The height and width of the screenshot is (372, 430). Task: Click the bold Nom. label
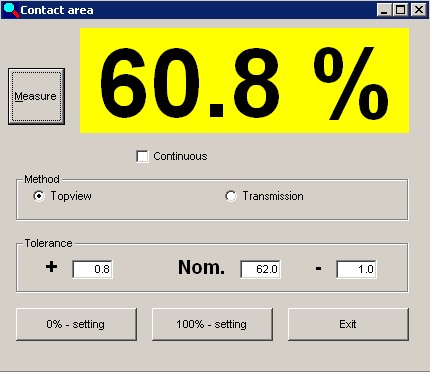pyautogui.click(x=201, y=267)
